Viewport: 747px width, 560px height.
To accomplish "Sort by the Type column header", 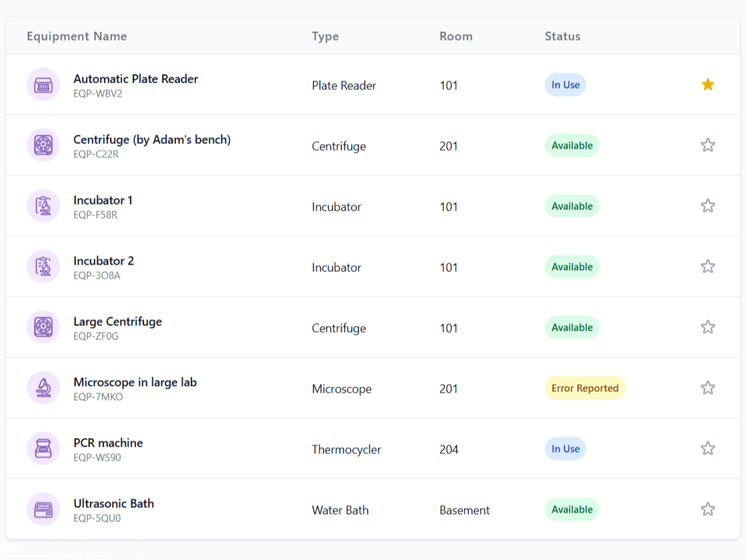I will [x=325, y=37].
